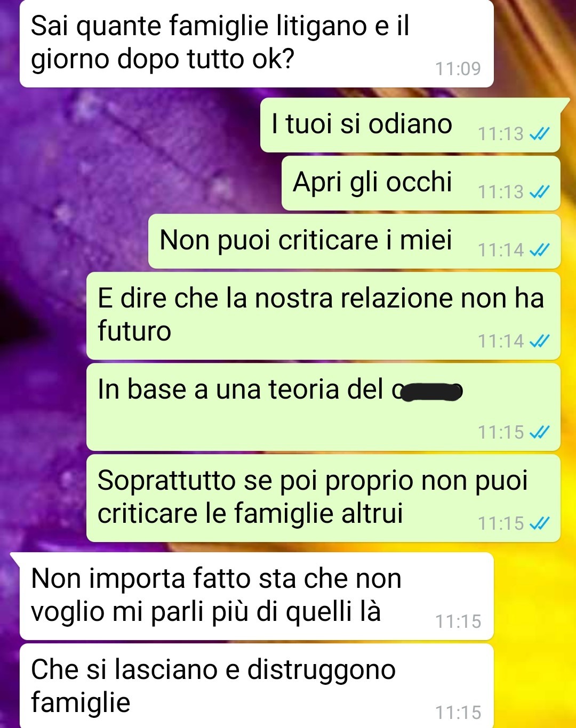The width and height of the screenshot is (576, 728).
Task: Select the 'Non importa fatto sta' message
Action: (x=257, y=596)
